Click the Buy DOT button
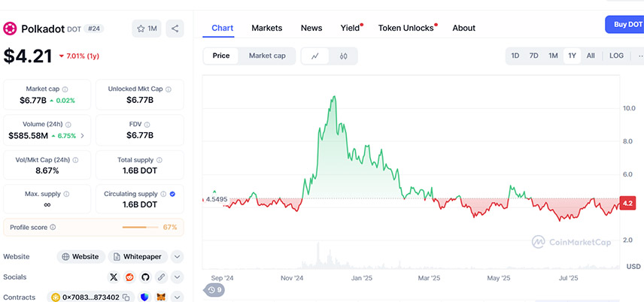Viewport: 644px width, 302px height. pyautogui.click(x=624, y=25)
